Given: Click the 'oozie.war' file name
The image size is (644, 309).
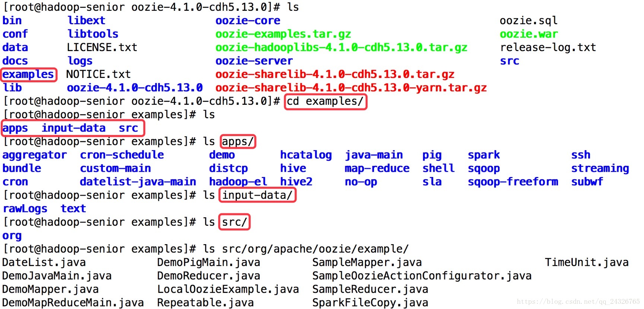Looking at the screenshot, I should click(x=529, y=34).
